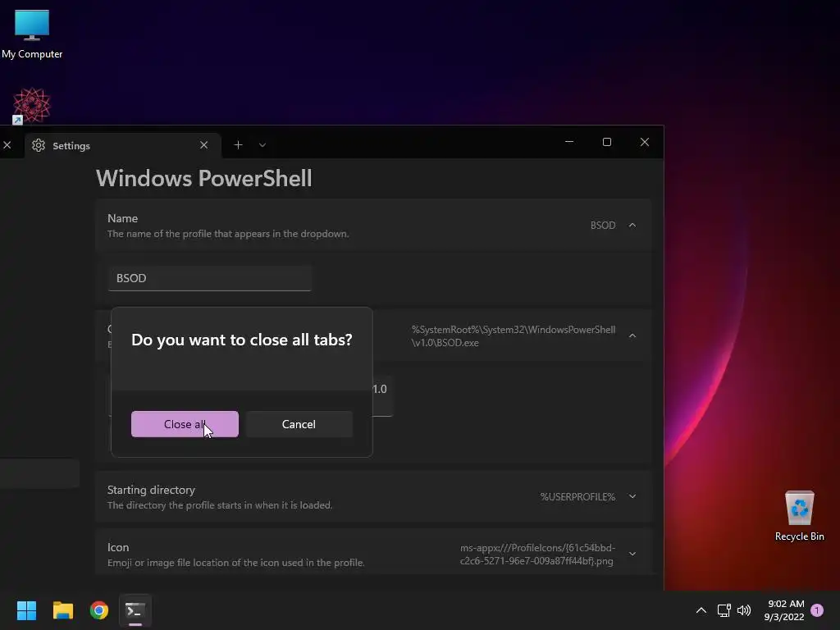The image size is (840, 630).
Task: Open the red geometric desktop shortcut icon
Action: click(32, 106)
